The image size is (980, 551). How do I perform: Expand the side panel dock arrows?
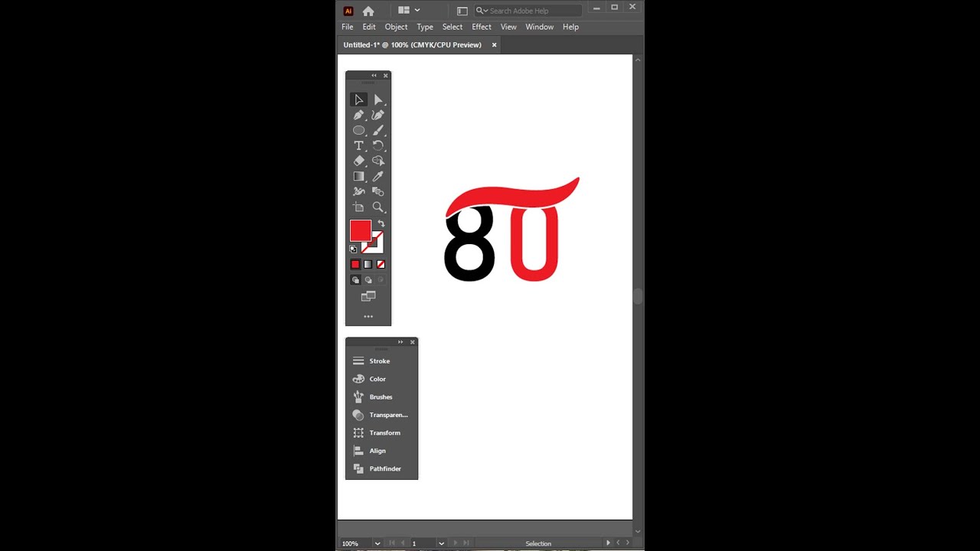pyautogui.click(x=400, y=342)
